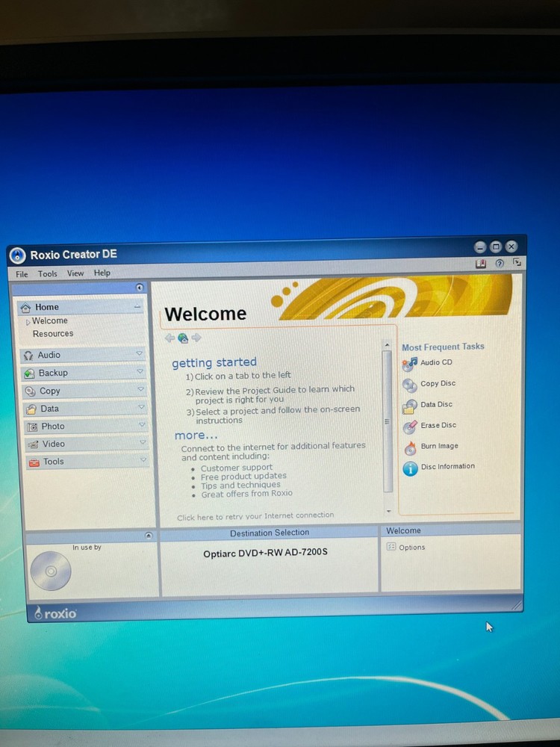The width and height of the screenshot is (560, 747).
Task: Click the Roxio logo in title bar
Action: point(18,255)
